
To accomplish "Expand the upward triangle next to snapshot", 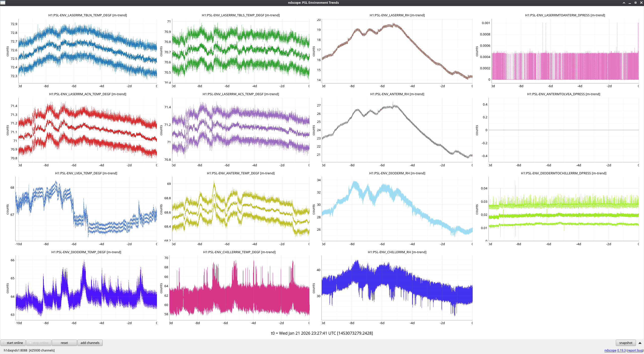I will (x=640, y=343).
